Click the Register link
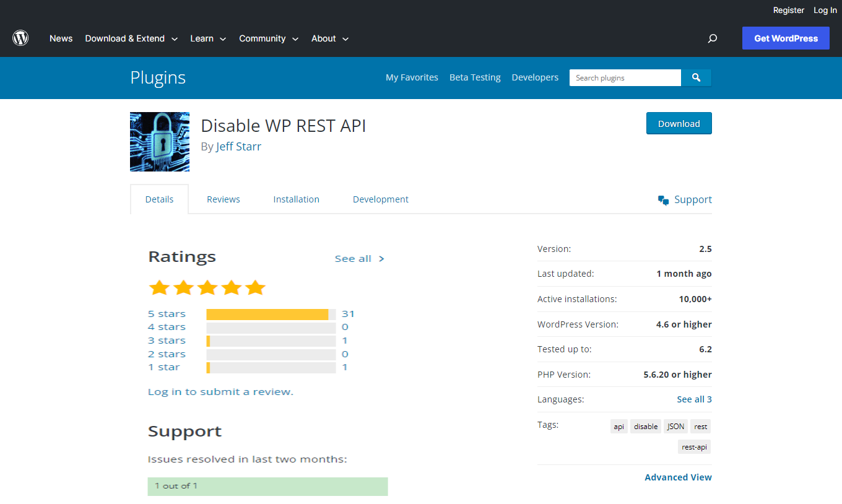 [789, 10]
